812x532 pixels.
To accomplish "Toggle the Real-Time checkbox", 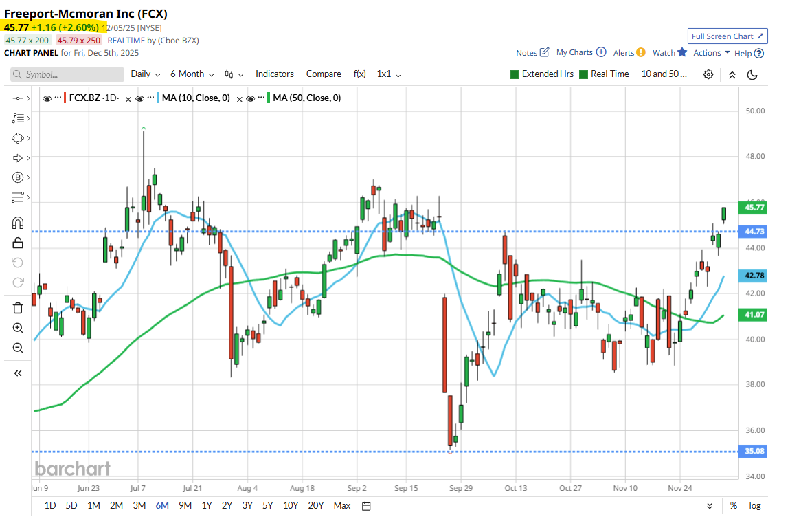I will point(584,74).
